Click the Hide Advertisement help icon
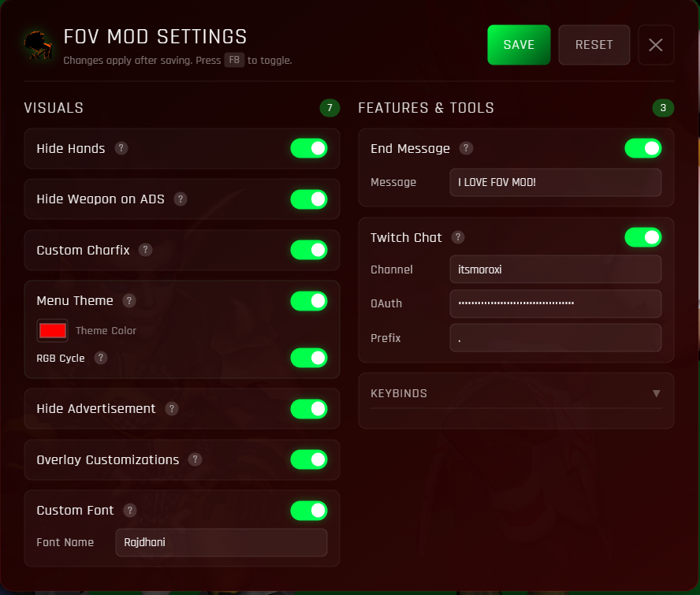The image size is (700, 595). pos(172,409)
